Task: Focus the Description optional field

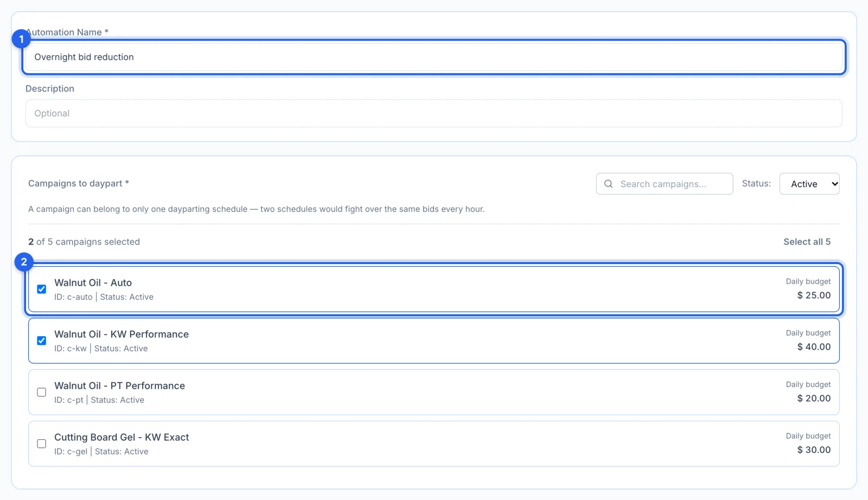Action: pyautogui.click(x=433, y=113)
